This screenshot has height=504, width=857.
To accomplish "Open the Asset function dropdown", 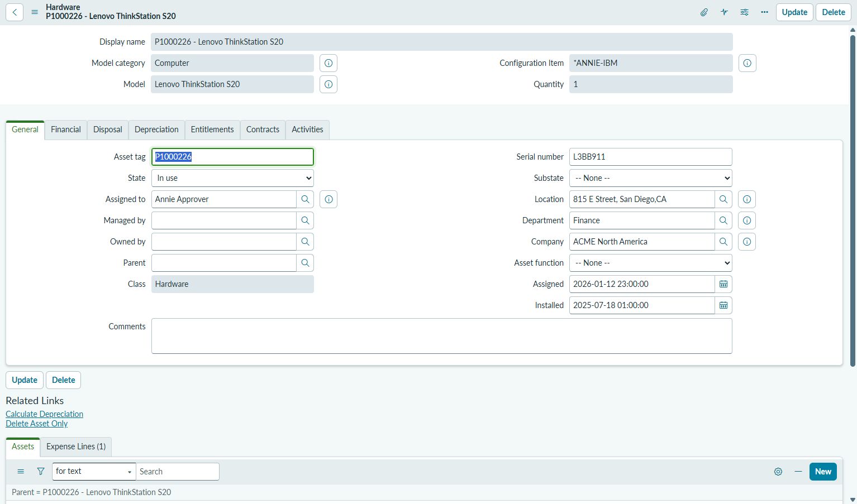I will [651, 263].
